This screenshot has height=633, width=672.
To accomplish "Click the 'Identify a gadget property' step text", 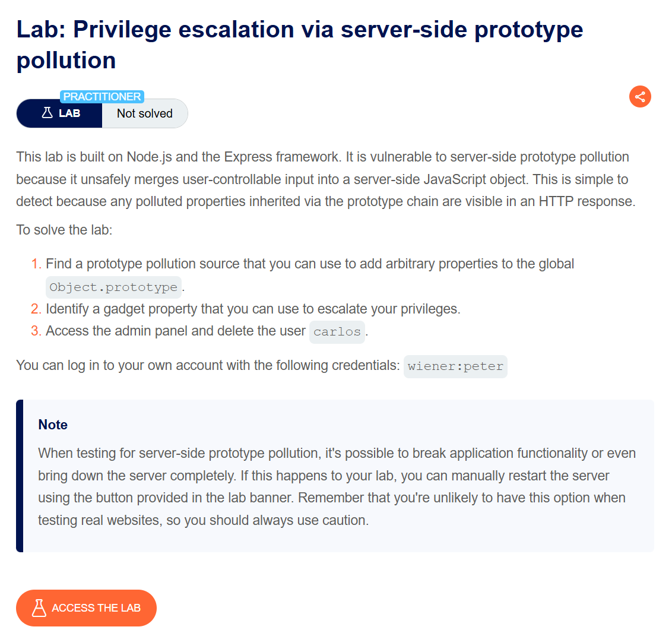I will [253, 309].
